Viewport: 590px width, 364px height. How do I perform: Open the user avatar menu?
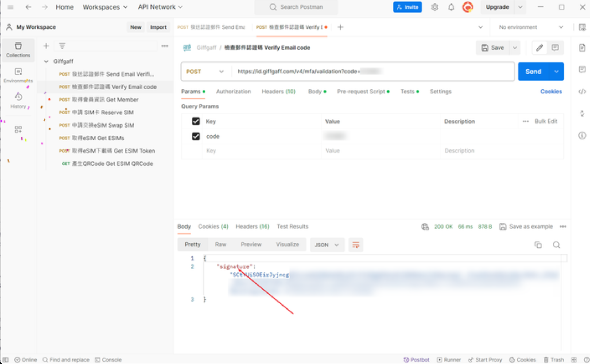click(468, 7)
